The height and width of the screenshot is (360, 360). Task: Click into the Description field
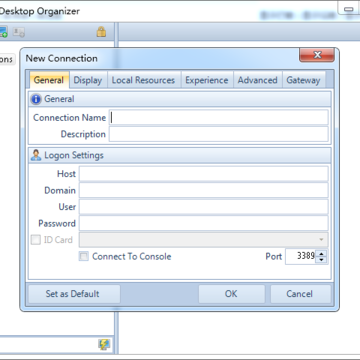coord(219,134)
